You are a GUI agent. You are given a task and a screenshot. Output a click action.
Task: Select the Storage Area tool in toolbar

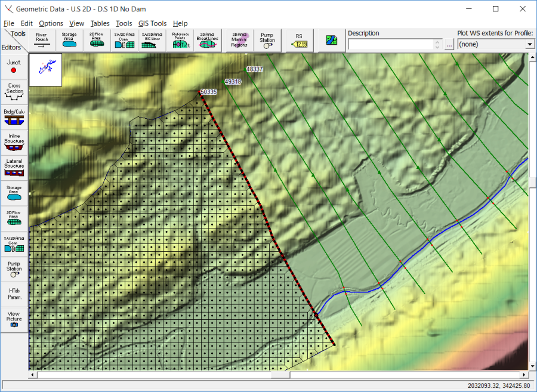(x=69, y=40)
